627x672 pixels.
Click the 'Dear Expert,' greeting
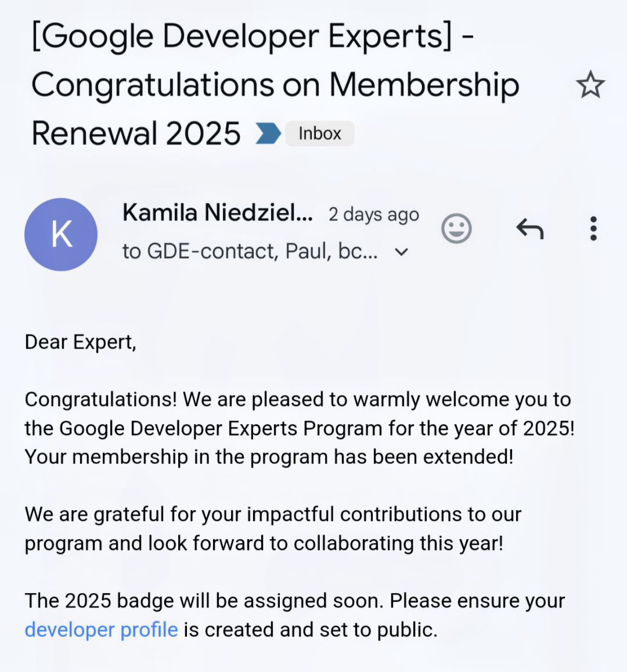point(81,342)
